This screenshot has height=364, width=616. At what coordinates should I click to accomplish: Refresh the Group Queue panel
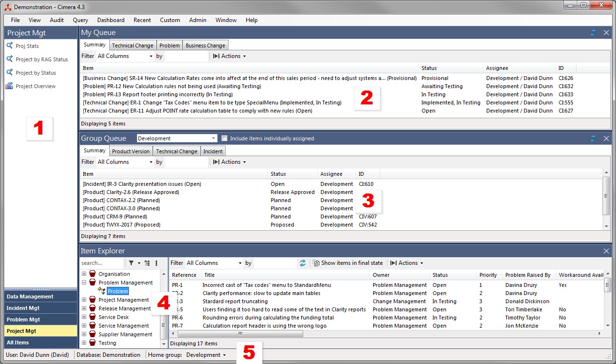[x=593, y=138]
